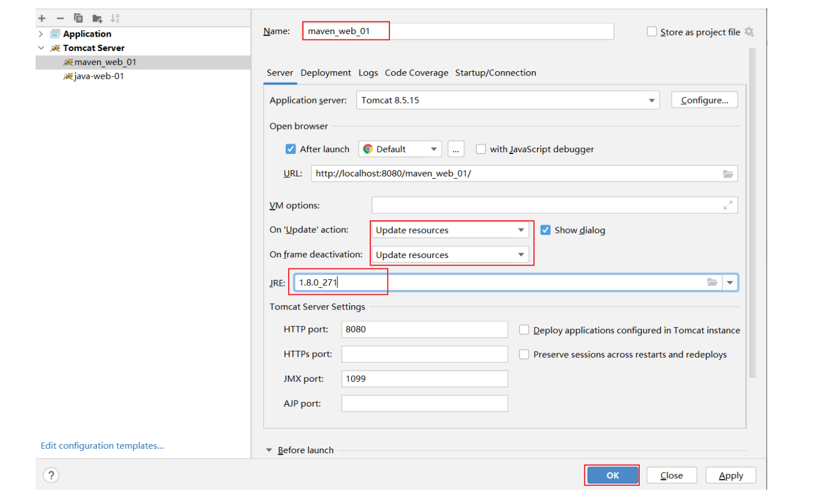
Task: Enable Preserve sessions across restarts and redeploys
Action: (524, 354)
